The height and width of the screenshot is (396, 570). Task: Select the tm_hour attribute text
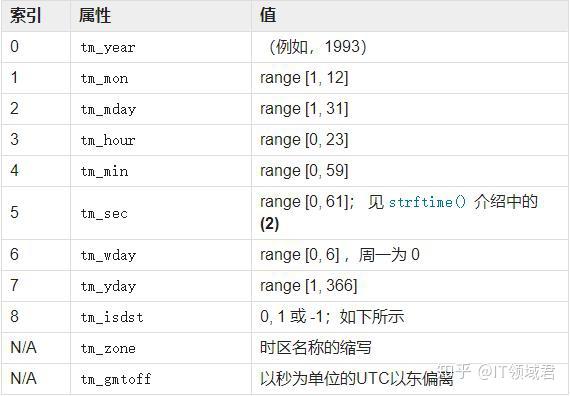tap(108, 140)
